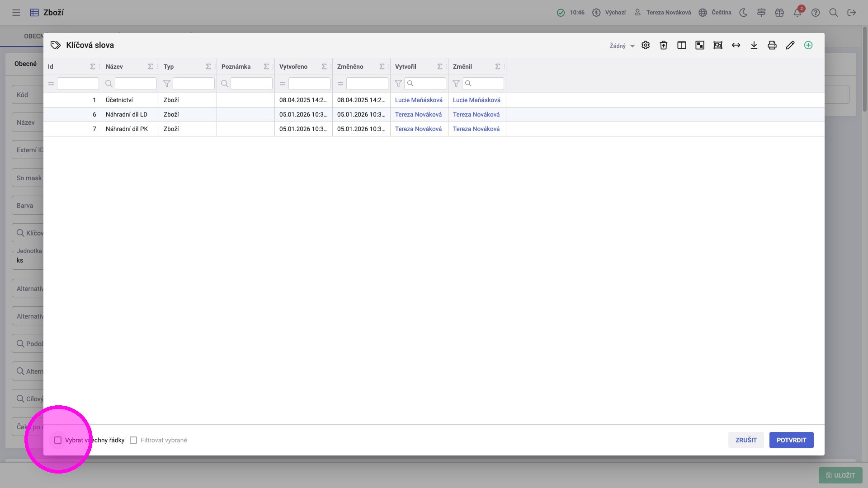Open notifications bell icon
The height and width of the screenshot is (488, 868).
797,13
